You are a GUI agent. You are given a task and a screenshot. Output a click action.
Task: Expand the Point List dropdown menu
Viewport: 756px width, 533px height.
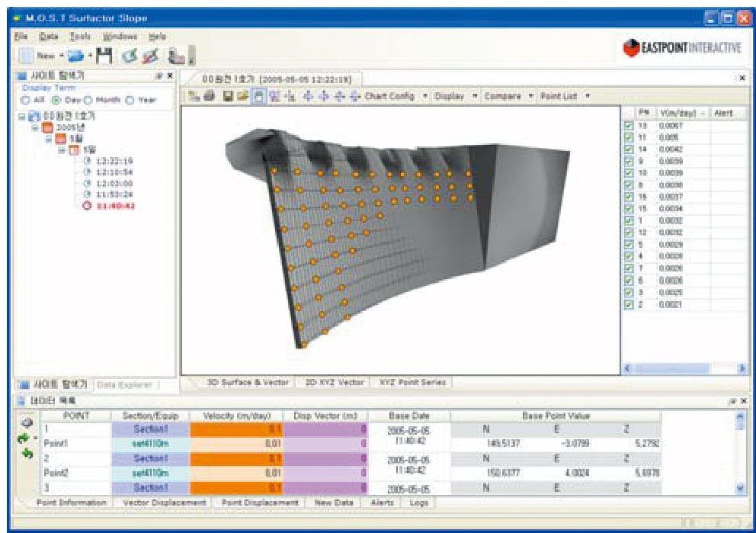coord(565,96)
